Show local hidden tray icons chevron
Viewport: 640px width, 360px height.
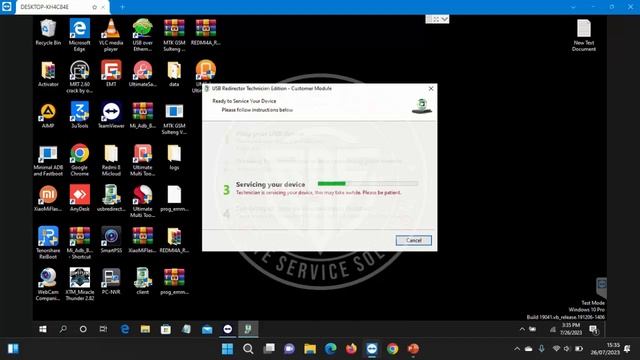517,349
